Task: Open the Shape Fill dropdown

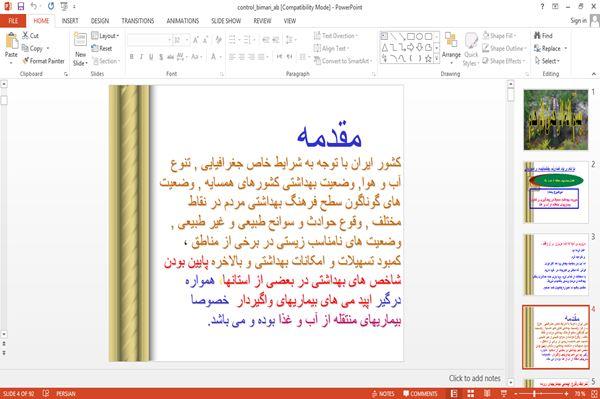Action: (x=499, y=36)
